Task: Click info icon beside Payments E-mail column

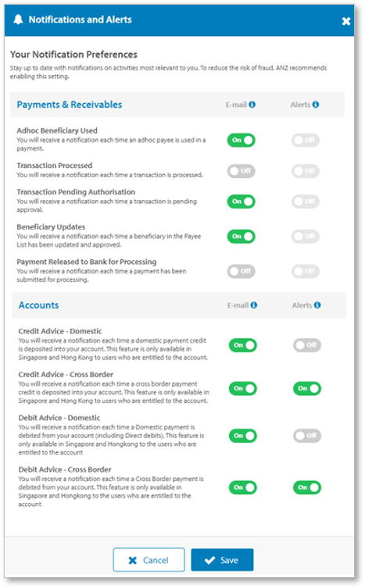Action: pyautogui.click(x=252, y=105)
